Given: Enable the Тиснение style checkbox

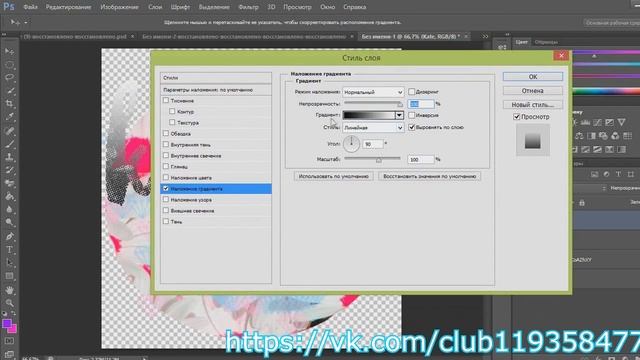Looking at the screenshot, I should point(166,100).
